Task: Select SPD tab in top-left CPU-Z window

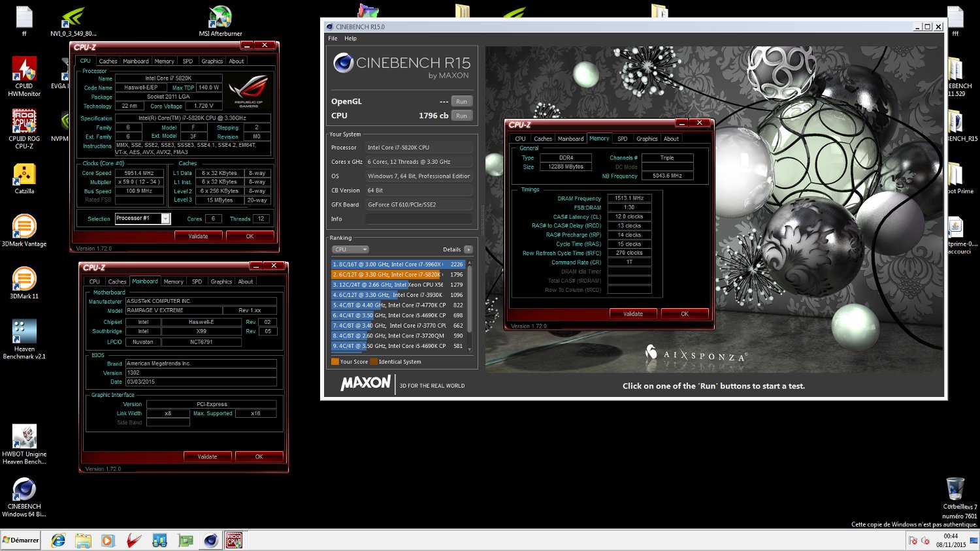Action: click(x=188, y=61)
